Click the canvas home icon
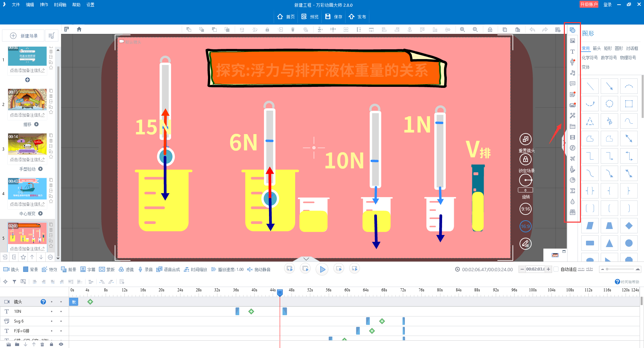644x348 pixels. point(79,29)
